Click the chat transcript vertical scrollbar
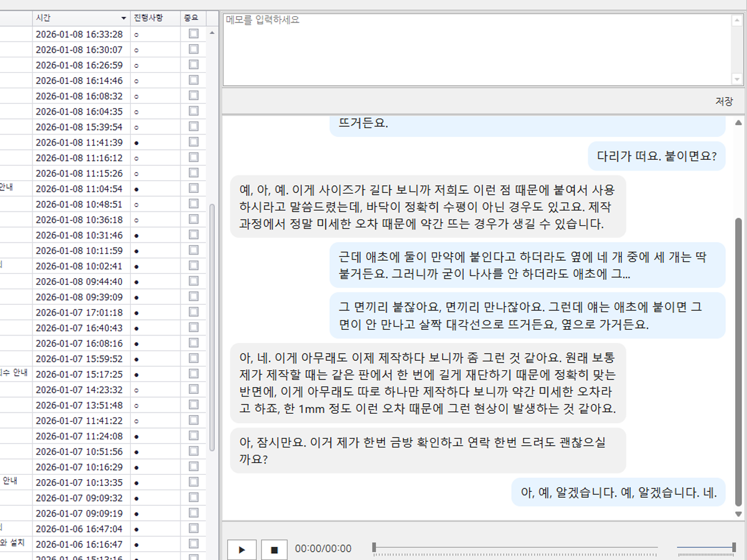747x560 pixels. coord(738,361)
